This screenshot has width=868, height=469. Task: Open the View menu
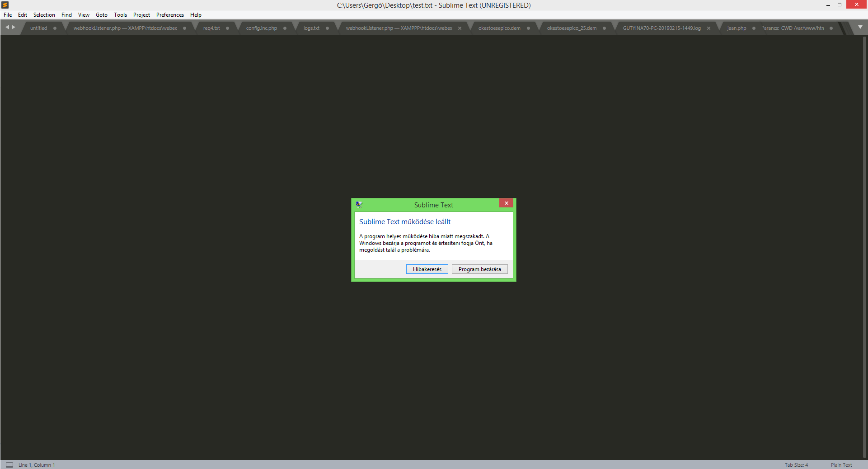click(84, 15)
